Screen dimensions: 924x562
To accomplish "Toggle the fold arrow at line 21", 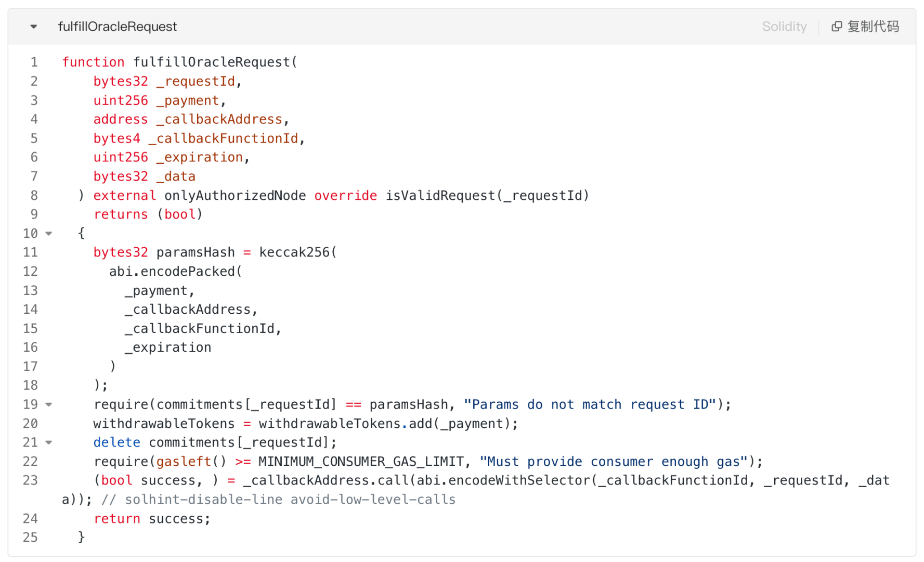I will pyautogui.click(x=49, y=442).
